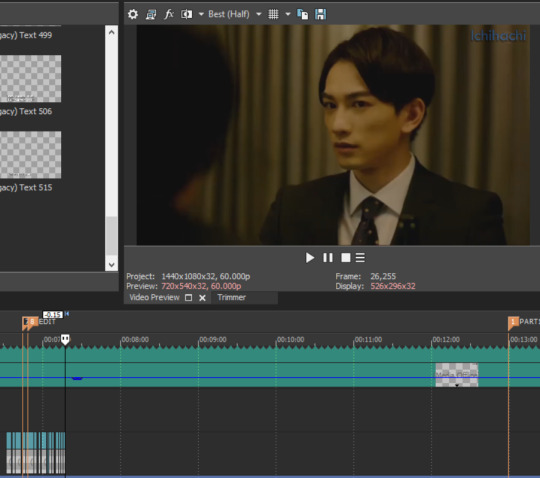540x478 pixels.
Task: Open Project Video Properties gear icon
Action: click(133, 14)
